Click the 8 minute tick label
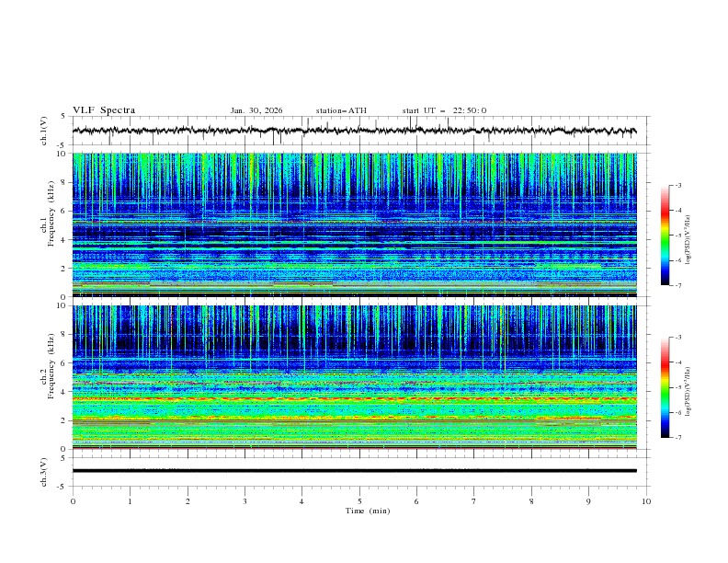Screen dimensions: 728x563 (x=531, y=501)
